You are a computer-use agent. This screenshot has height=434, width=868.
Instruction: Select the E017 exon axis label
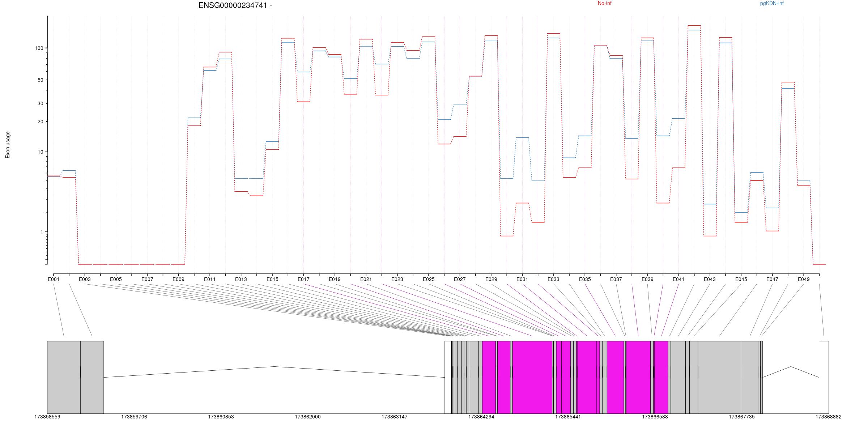coord(303,279)
